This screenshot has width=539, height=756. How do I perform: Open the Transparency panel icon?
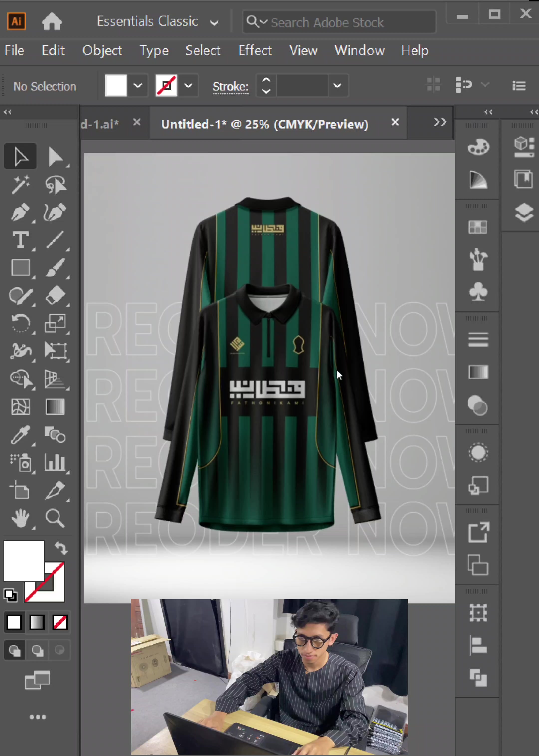pyautogui.click(x=478, y=406)
